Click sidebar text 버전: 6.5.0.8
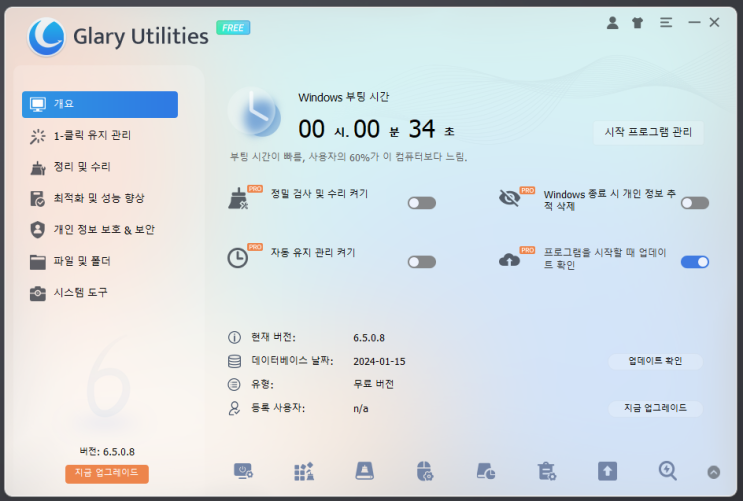Screen dimensions: 743x501 [x=107, y=452]
